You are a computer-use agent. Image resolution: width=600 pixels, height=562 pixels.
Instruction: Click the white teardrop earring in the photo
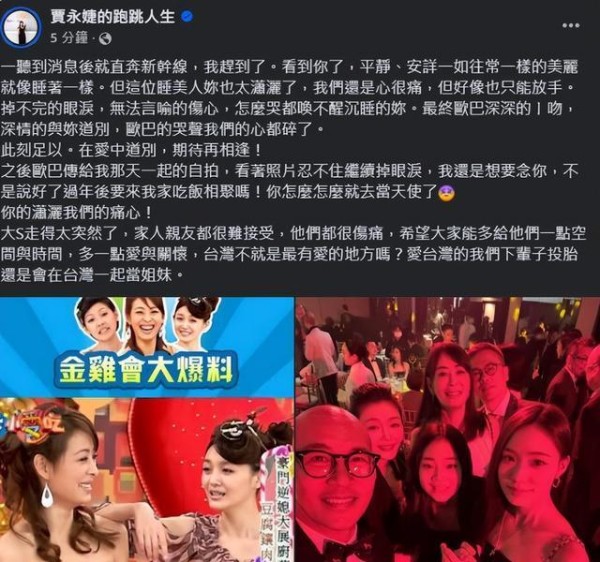pyautogui.click(x=47, y=495)
